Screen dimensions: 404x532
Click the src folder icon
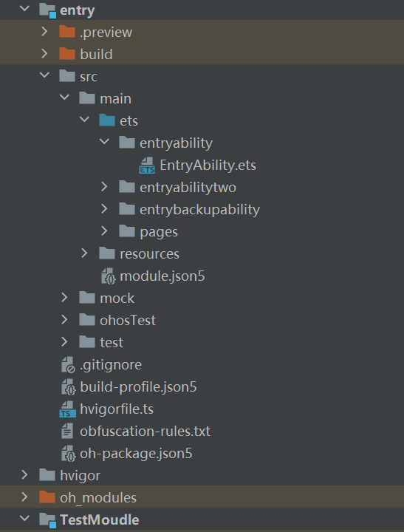(x=66, y=76)
